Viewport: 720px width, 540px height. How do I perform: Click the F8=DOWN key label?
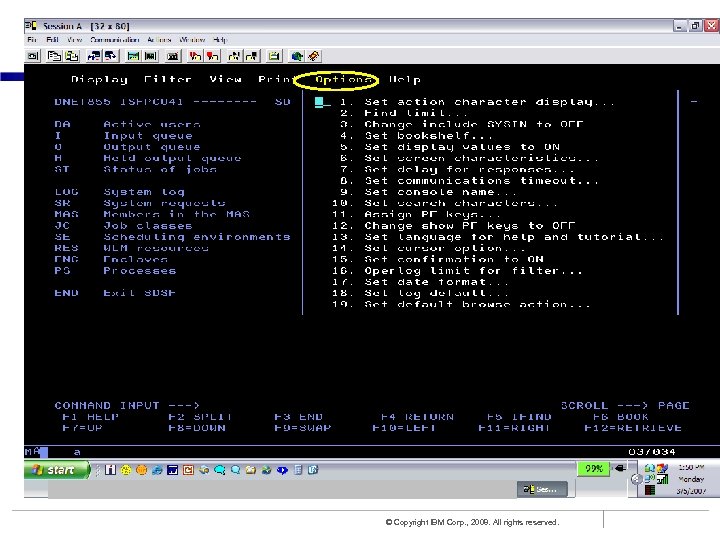197,428
